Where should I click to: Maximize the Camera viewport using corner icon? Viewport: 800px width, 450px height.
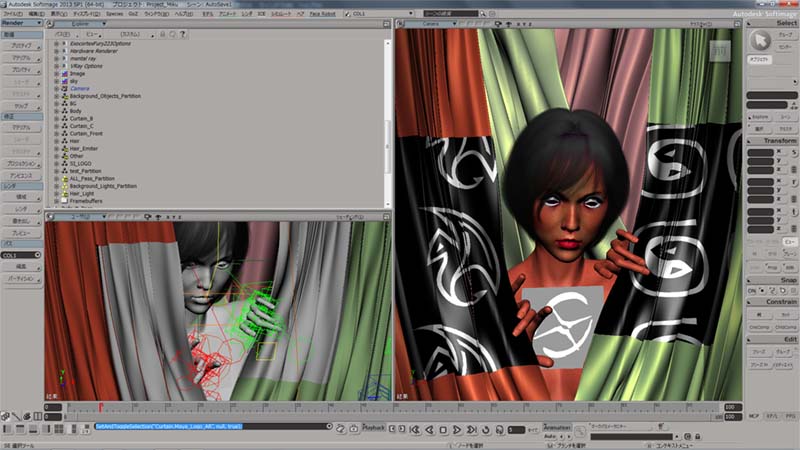[x=737, y=24]
